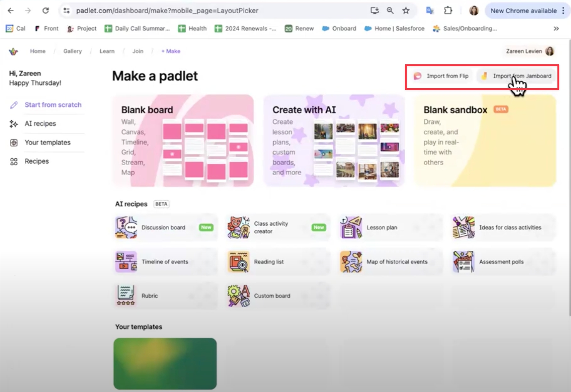Open AI recipes via sidebar sparkle icon
This screenshot has height=392, width=571.
(14, 124)
